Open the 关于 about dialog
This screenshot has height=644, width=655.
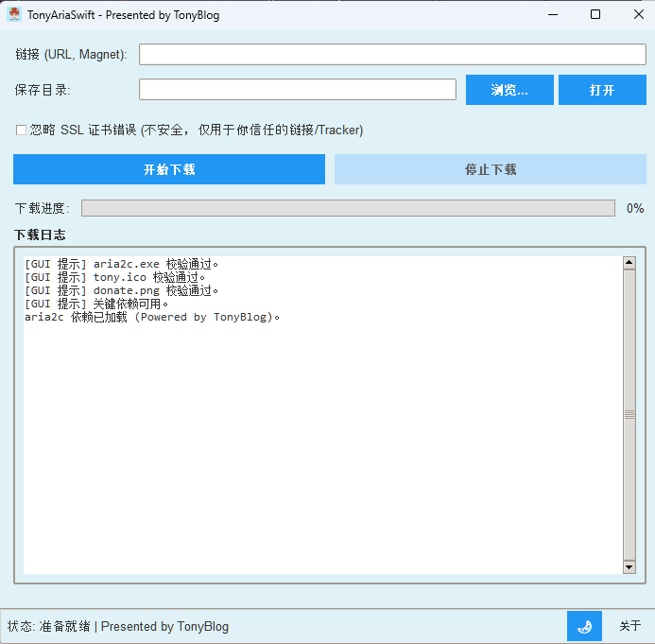coord(629,626)
